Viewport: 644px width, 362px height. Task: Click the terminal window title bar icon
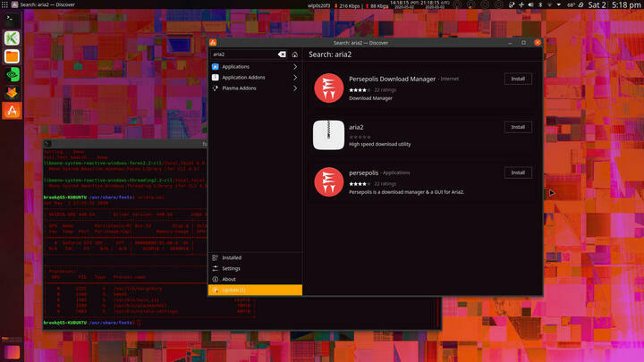pyautogui.click(x=47, y=143)
